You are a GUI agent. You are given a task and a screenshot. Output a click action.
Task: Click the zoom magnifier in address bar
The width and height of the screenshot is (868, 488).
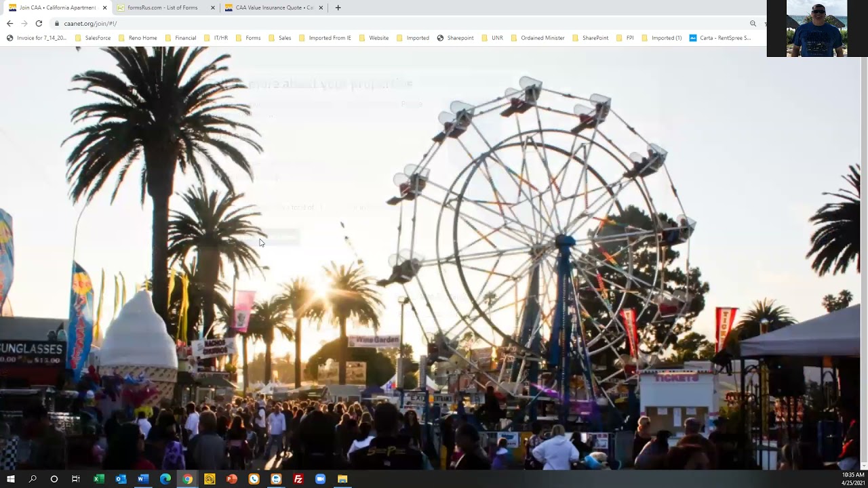tap(753, 23)
